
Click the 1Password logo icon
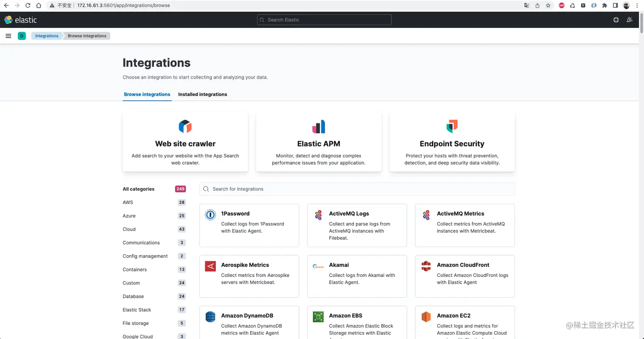(210, 215)
